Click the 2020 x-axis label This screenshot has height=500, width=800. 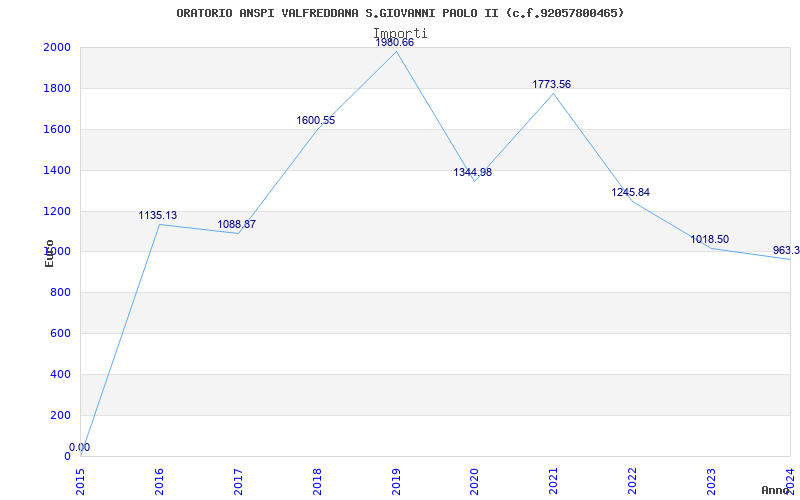(x=474, y=482)
